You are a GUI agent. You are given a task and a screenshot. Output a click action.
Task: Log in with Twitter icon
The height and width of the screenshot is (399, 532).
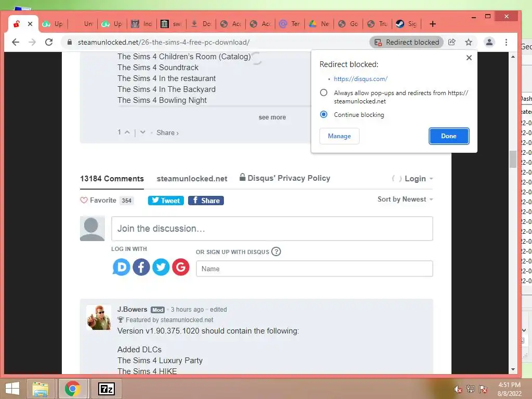click(x=161, y=267)
